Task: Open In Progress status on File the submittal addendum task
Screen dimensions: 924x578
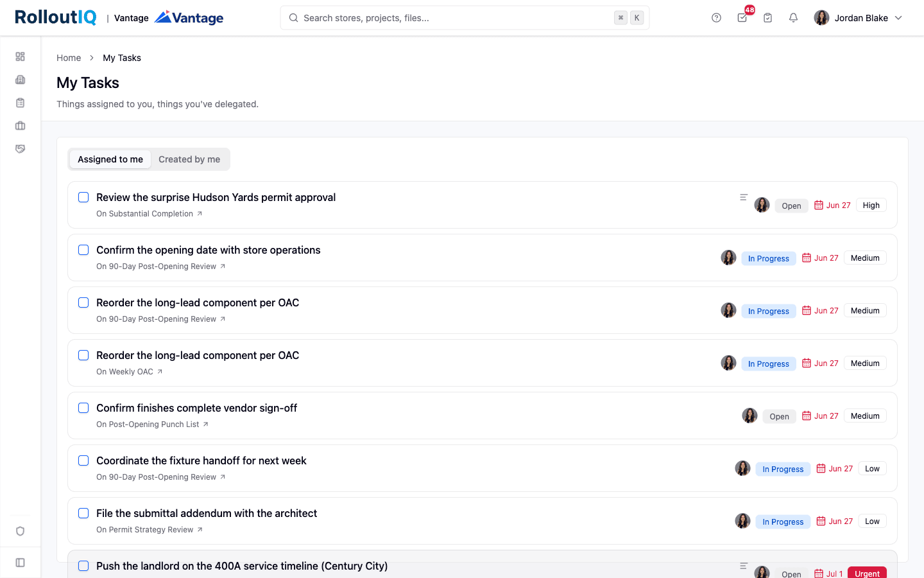Action: tap(783, 521)
